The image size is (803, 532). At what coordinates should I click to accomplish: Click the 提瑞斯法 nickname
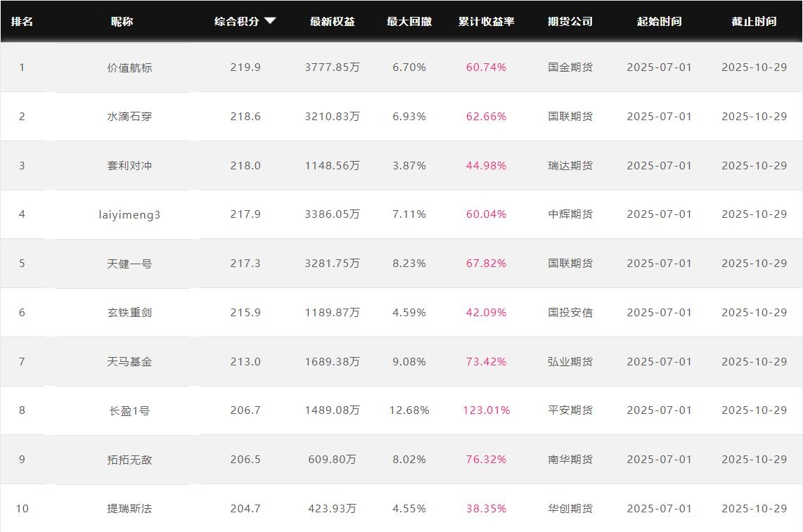tap(129, 509)
